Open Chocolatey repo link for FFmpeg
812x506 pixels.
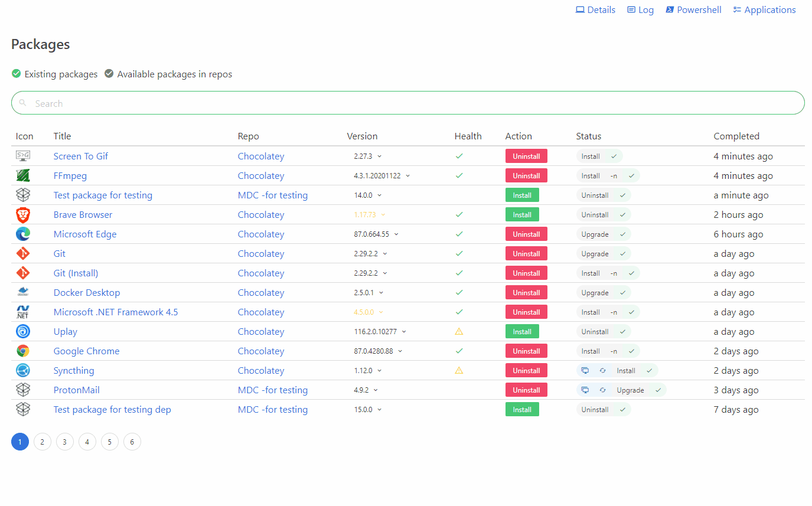click(x=261, y=175)
